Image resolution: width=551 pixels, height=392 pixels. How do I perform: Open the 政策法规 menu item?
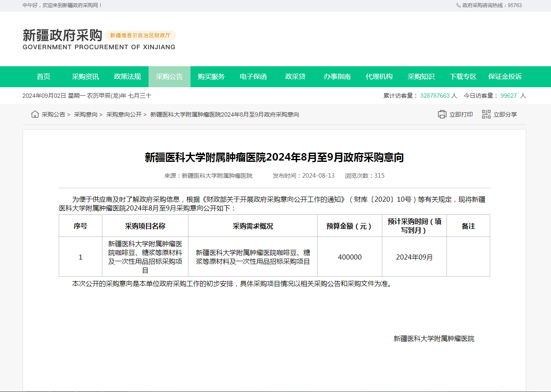[128, 77]
